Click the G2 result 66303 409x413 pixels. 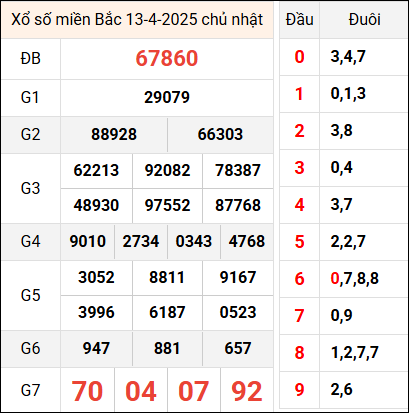(x=220, y=134)
